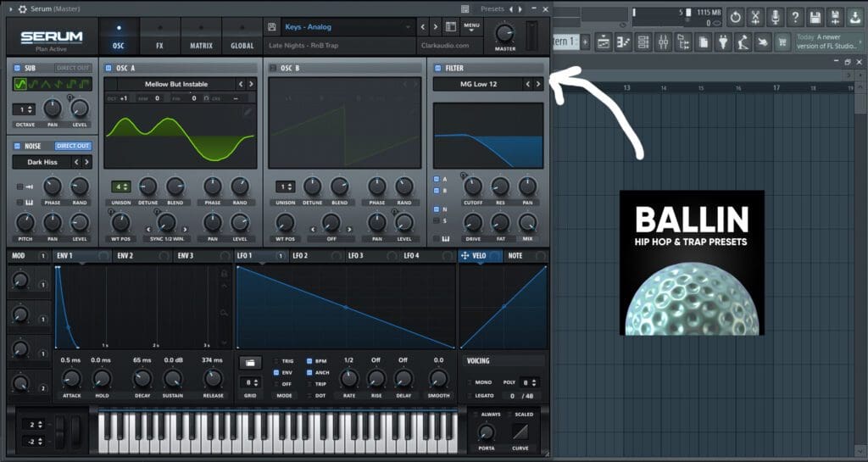
Task: Enable the LEGATO voicing checkbox
Action: coord(470,396)
